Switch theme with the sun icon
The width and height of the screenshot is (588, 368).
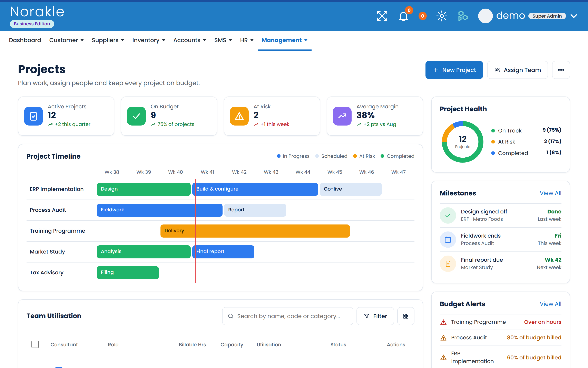pyautogui.click(x=441, y=16)
